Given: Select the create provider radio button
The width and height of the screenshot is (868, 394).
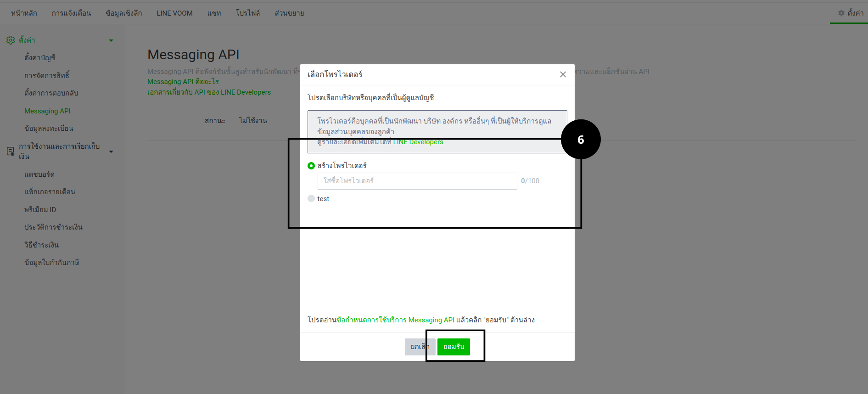Looking at the screenshot, I should [x=311, y=166].
